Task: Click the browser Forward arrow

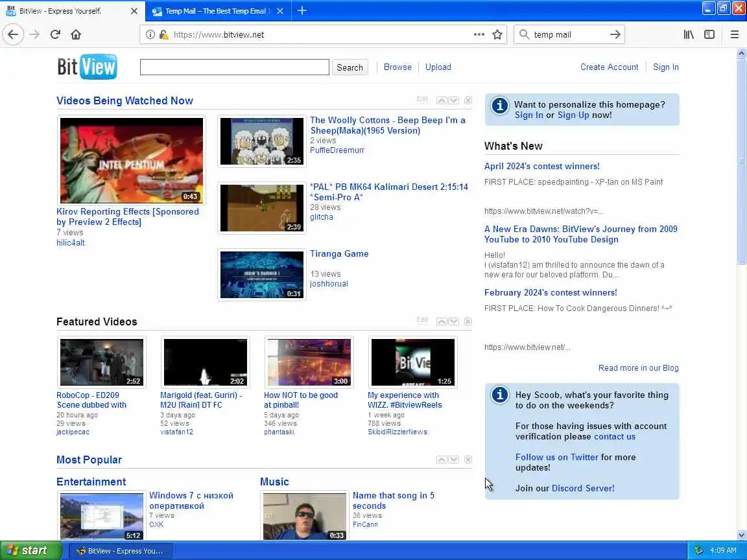Action: pos(34,34)
